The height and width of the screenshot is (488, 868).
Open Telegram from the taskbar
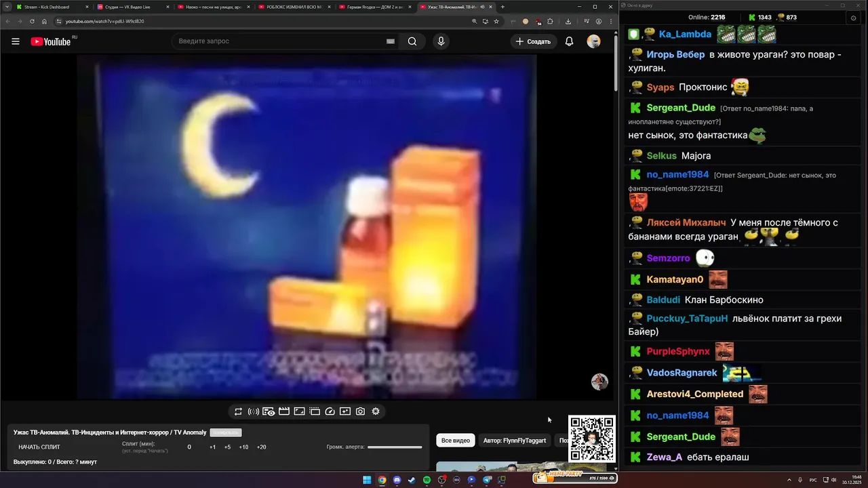487,480
